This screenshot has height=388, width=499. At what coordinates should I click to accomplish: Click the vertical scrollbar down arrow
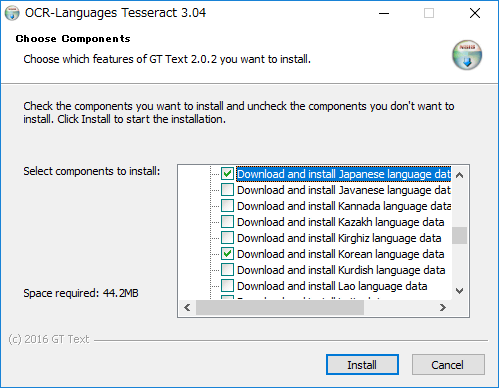point(460,291)
